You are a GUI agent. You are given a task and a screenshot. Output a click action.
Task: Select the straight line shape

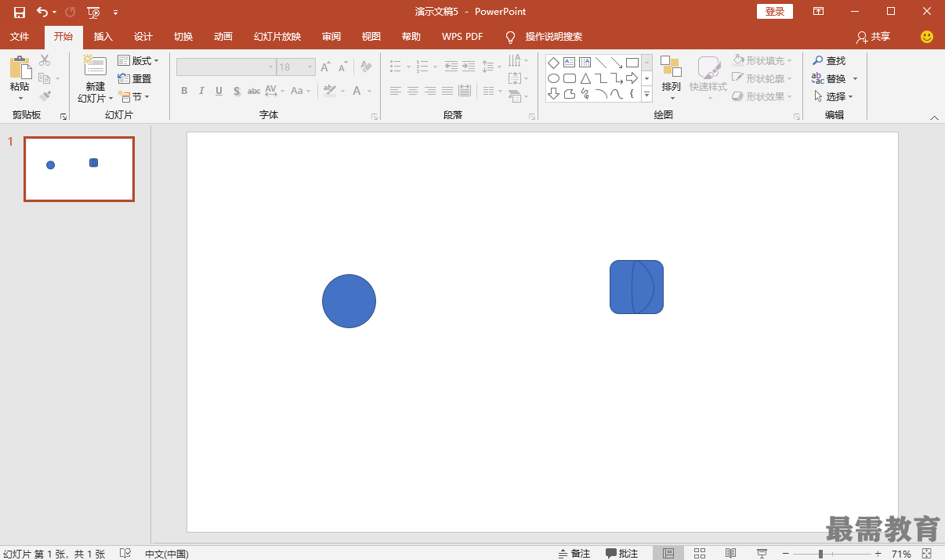click(600, 63)
